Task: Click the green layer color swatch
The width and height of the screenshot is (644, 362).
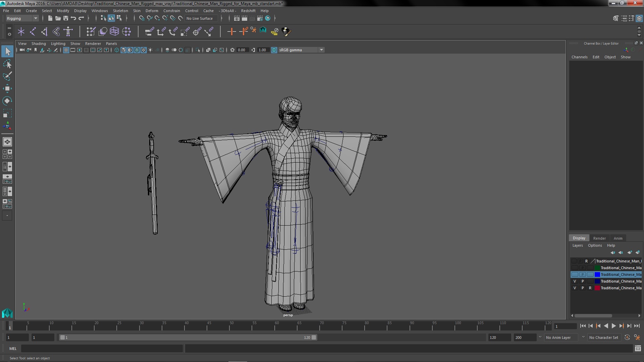Action: [597, 268]
